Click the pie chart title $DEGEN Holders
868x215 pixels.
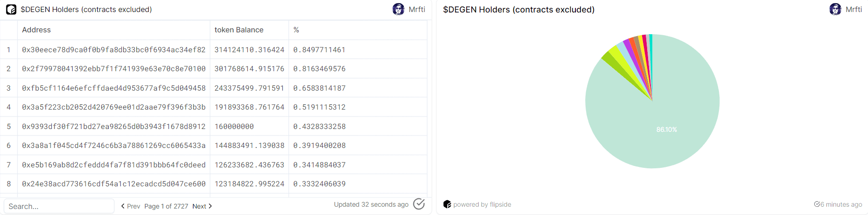point(518,9)
